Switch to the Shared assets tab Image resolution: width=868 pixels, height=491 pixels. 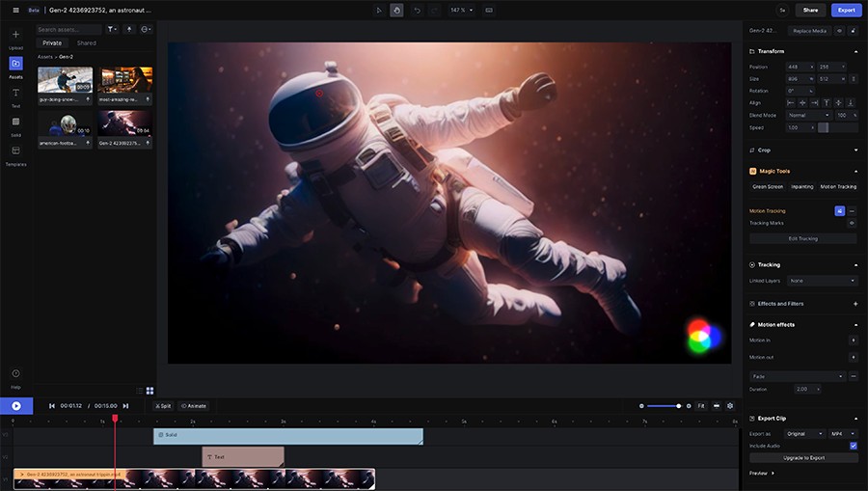87,43
